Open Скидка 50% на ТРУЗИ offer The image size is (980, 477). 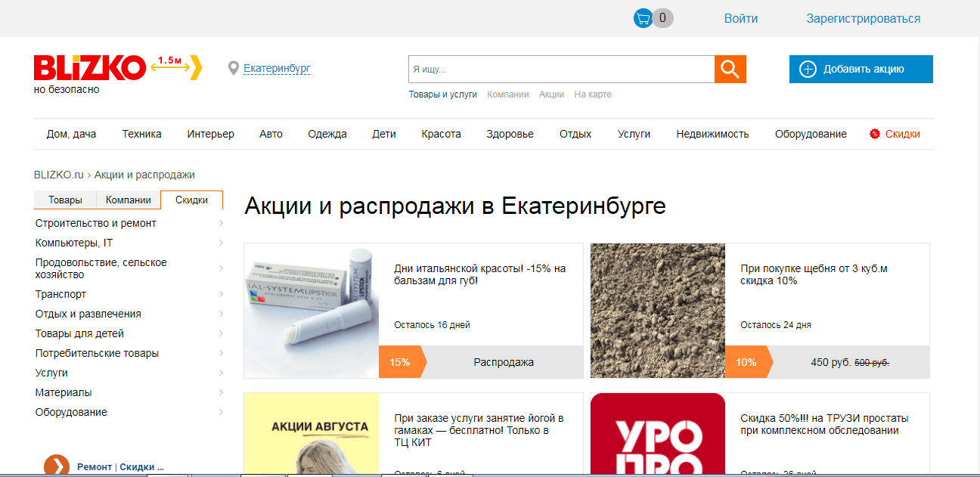(x=825, y=424)
